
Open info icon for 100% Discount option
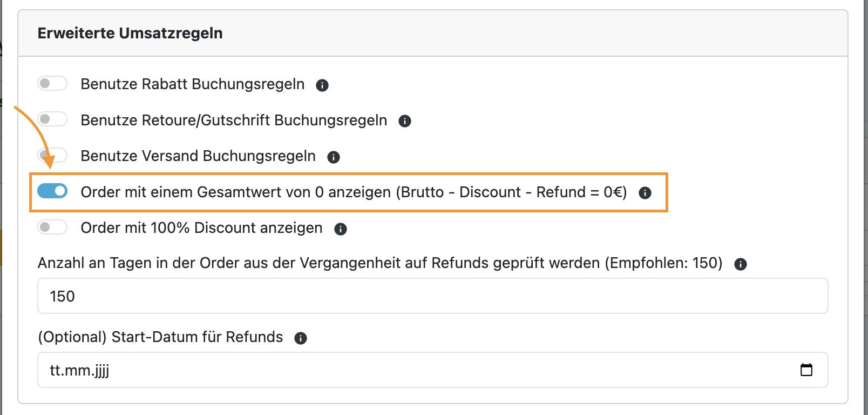[x=341, y=229]
